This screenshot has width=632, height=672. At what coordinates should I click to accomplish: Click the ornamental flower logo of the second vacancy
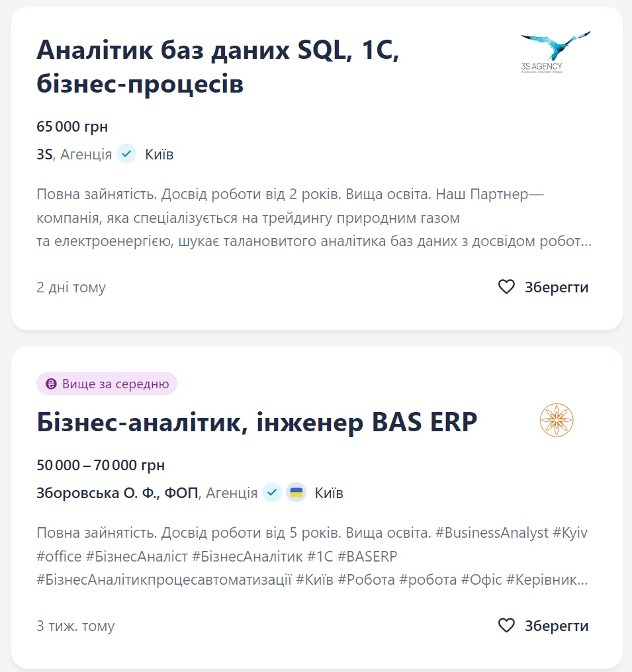tap(558, 419)
